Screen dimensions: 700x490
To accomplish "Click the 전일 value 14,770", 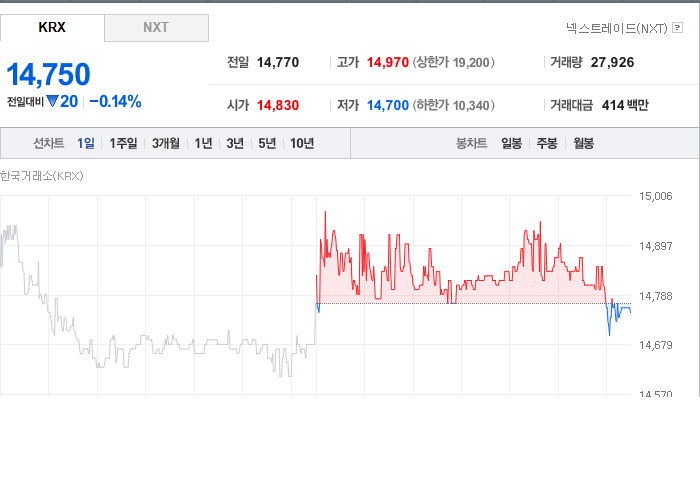I will 278,62.
